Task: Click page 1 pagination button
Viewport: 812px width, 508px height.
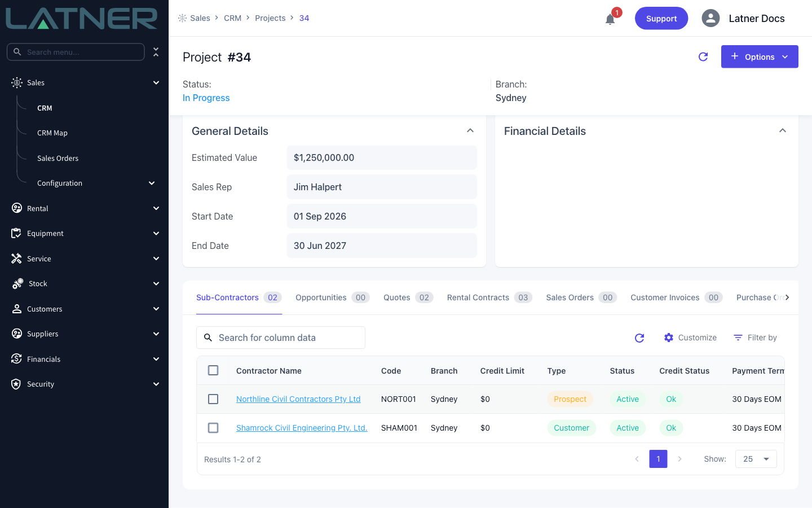Action: coord(658,459)
